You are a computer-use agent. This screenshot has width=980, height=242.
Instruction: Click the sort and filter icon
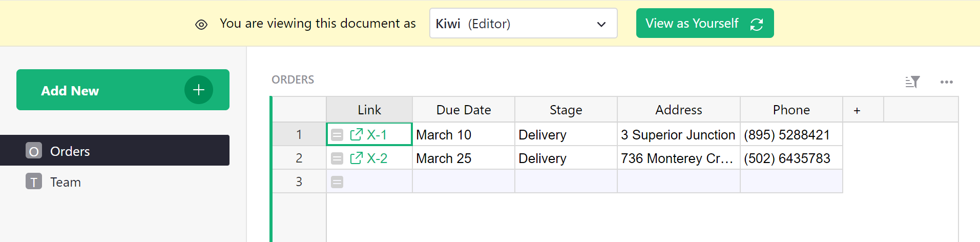912,82
